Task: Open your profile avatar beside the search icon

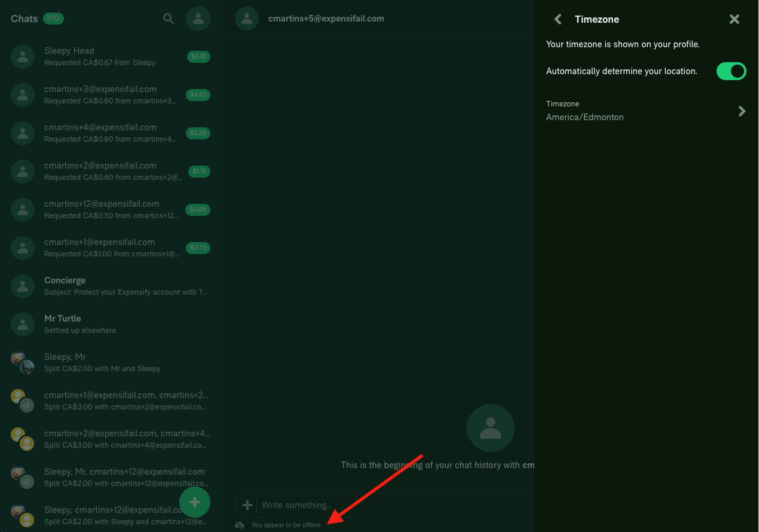Action: [198, 19]
